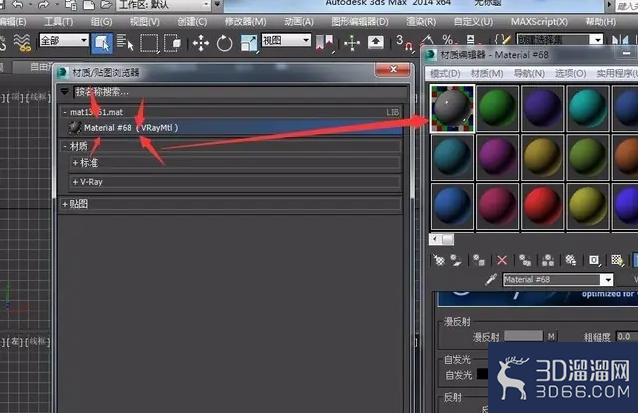Viewport: 638px width, 413px height.
Task: Open the 渲染(R) menu
Action: [421, 21]
